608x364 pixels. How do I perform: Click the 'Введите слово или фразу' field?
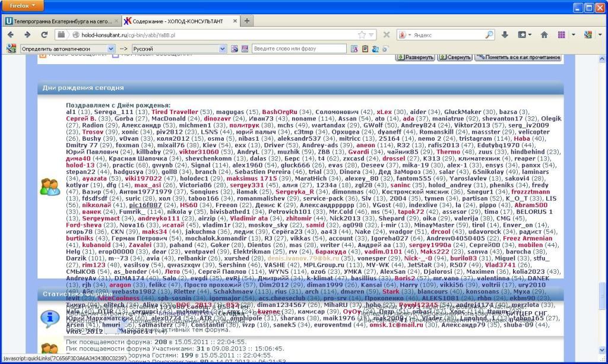pyautogui.click(x=299, y=49)
